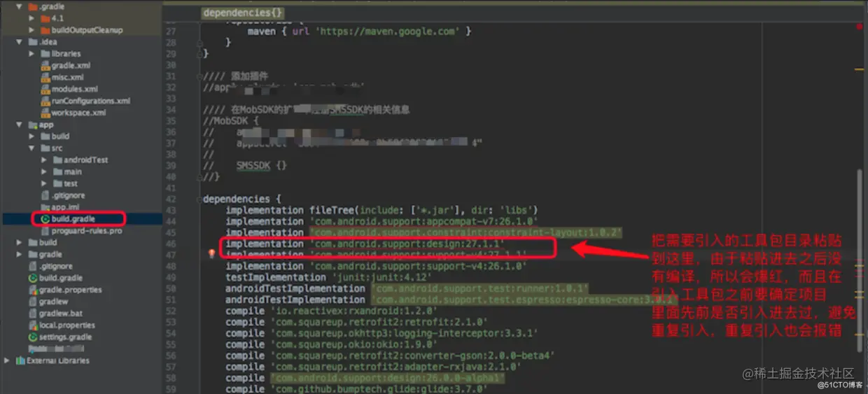Expand the External Libraries arrow

pyautogui.click(x=7, y=361)
